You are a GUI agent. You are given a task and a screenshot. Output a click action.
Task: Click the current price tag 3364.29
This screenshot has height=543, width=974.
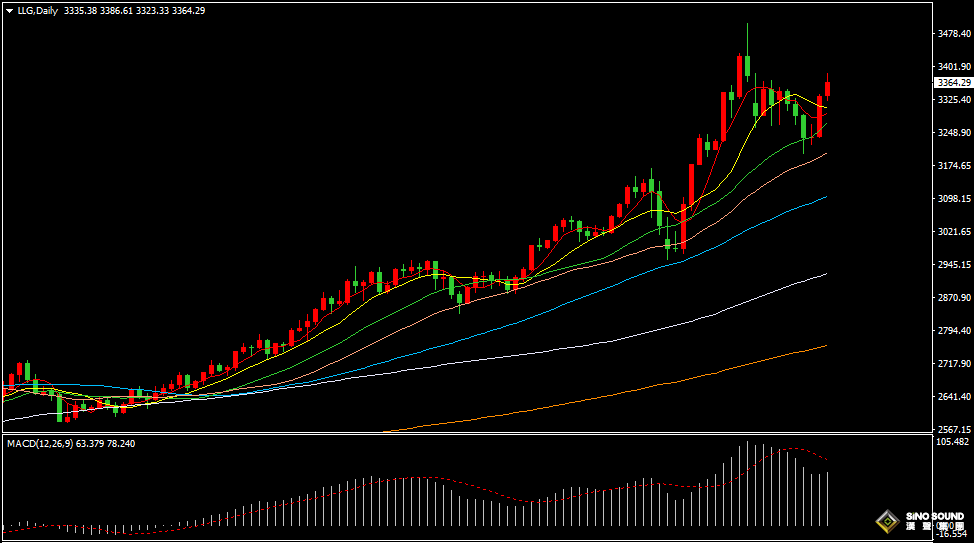pos(953,82)
